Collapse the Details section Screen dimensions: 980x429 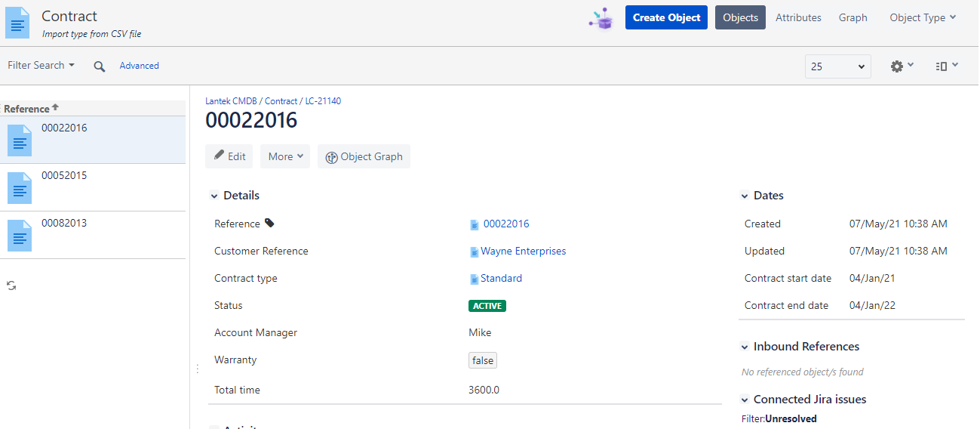pos(214,196)
